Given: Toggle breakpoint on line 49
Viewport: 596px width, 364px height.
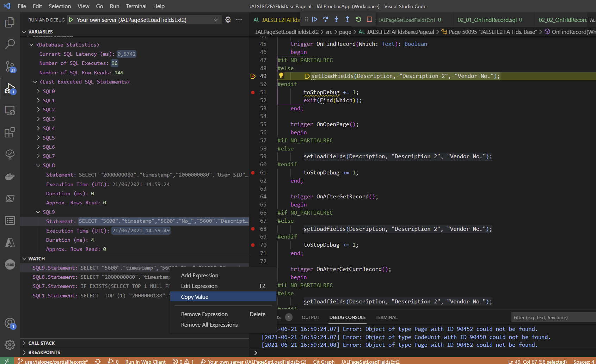Looking at the screenshot, I should 253,76.
